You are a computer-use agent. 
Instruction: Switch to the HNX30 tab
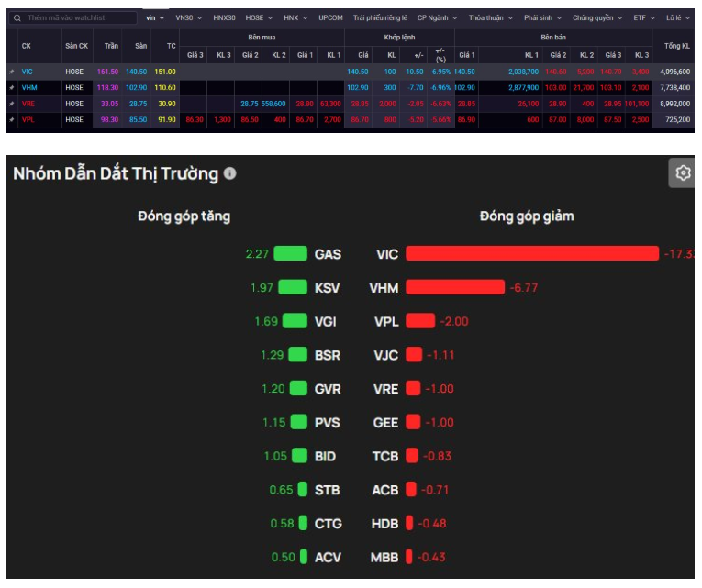(x=224, y=17)
